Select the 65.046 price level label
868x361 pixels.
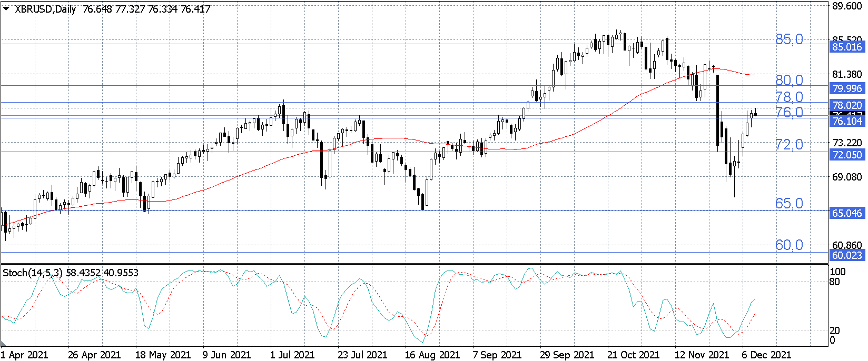(x=846, y=213)
